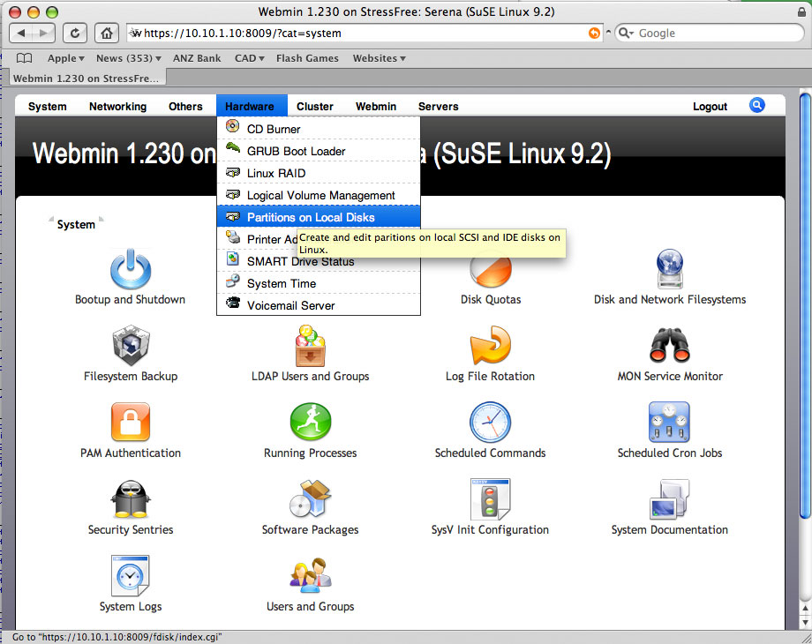Image resolution: width=812 pixels, height=644 pixels.
Task: Select the Webmin 1.230 browser tab
Action: coord(86,79)
